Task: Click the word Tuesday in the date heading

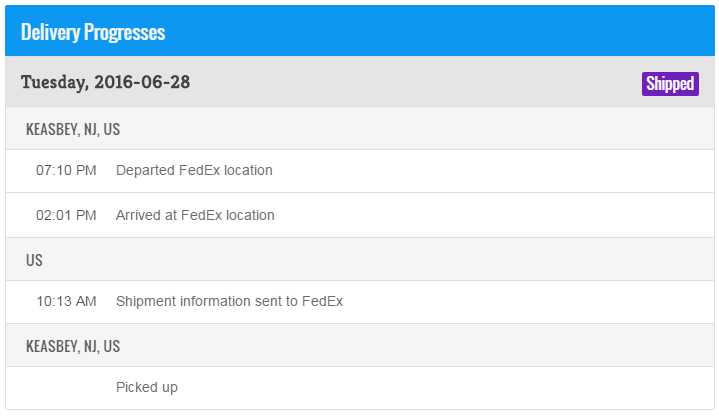Action: pos(53,82)
